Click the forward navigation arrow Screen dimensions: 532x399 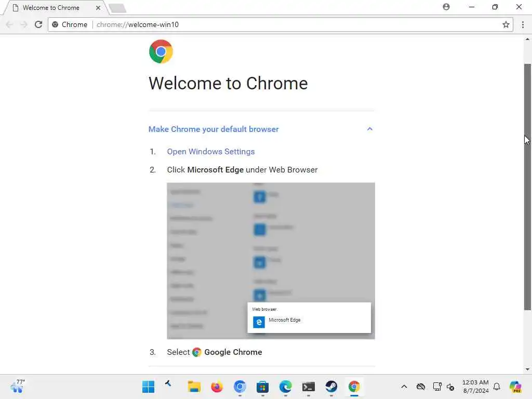24,24
